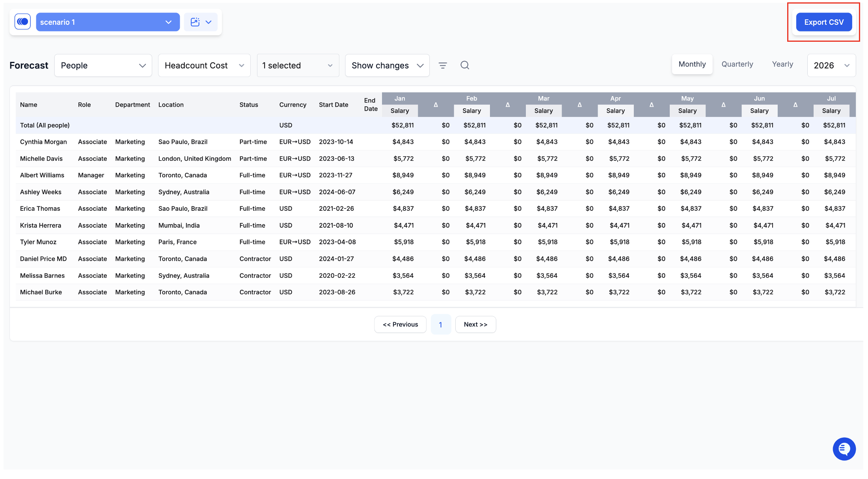Screen dimensions: 868x479
Task: Click the Jun delta column header
Action: pos(795,105)
